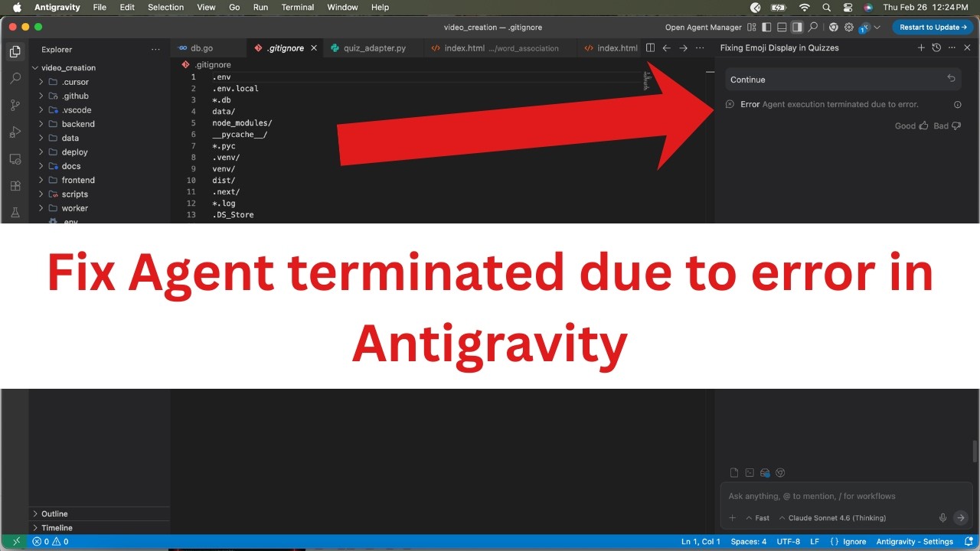Open the search magnifier in title bar

813,27
